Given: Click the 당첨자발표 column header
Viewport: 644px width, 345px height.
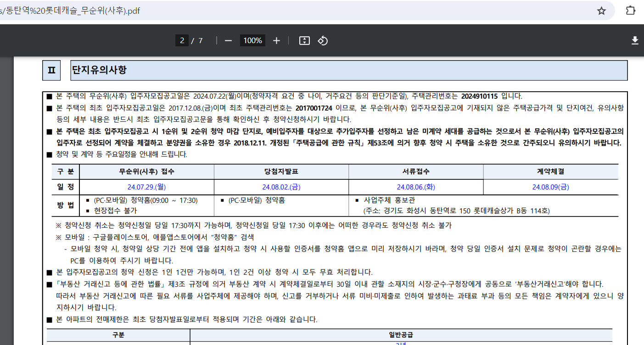Looking at the screenshot, I should tap(281, 172).
